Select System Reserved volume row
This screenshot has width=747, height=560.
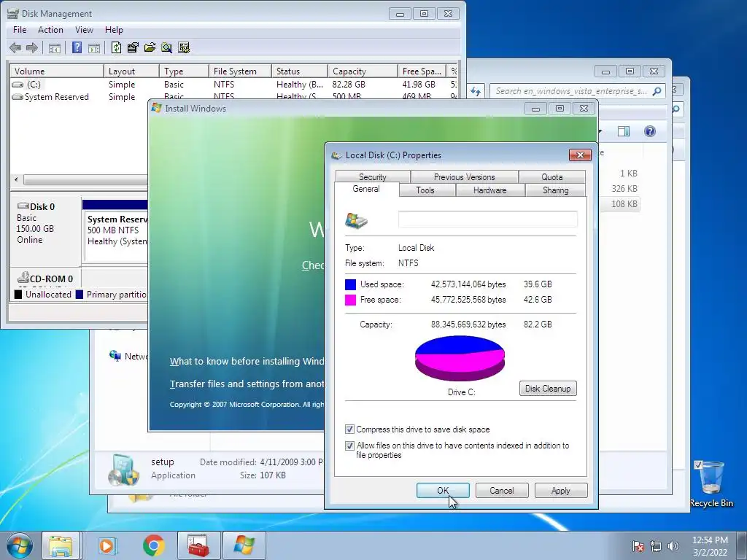coord(233,97)
